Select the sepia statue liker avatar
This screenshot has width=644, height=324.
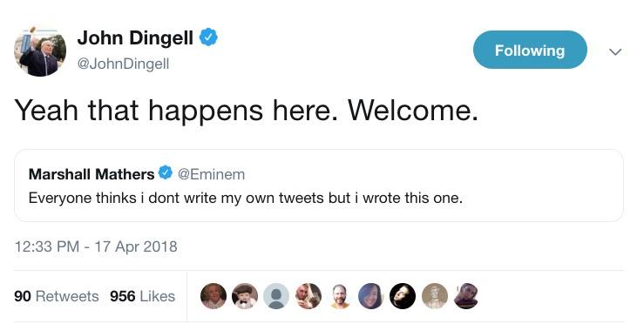(x=435, y=296)
